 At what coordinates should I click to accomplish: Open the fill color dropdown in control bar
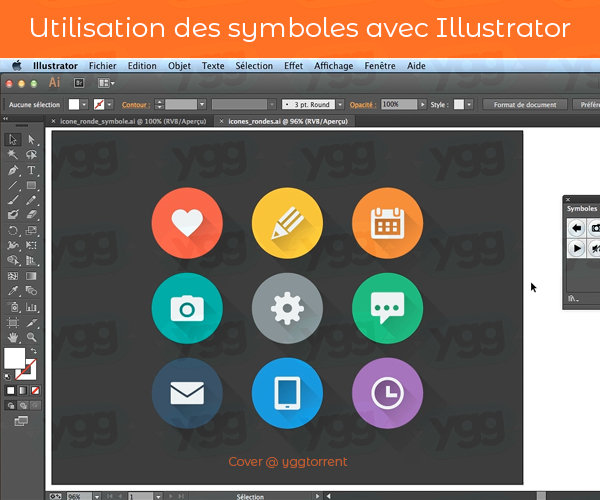(x=85, y=104)
